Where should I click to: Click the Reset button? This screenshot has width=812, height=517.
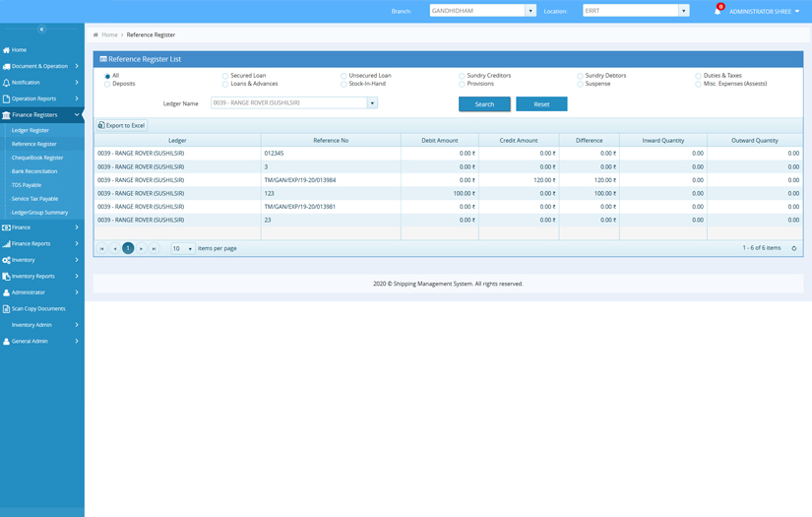click(541, 104)
